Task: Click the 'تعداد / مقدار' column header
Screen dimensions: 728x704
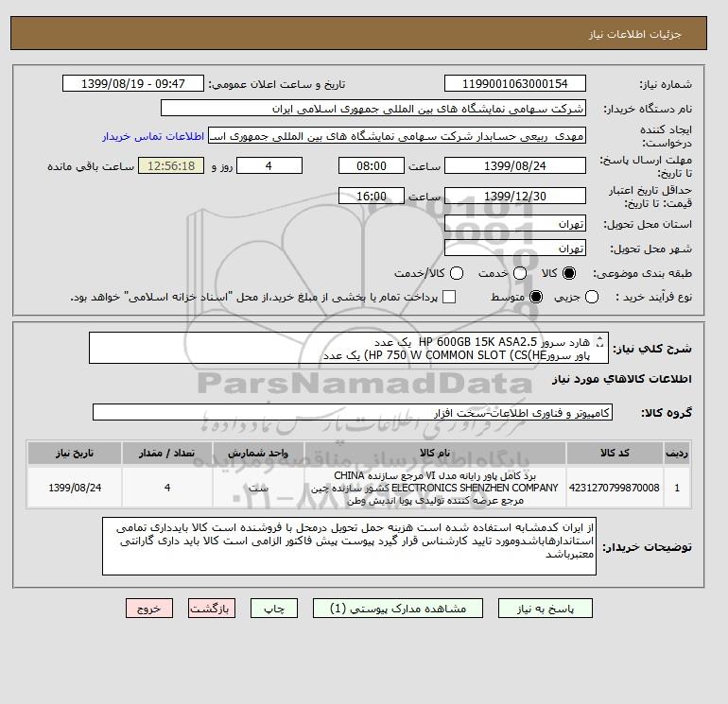Action: click(167, 453)
